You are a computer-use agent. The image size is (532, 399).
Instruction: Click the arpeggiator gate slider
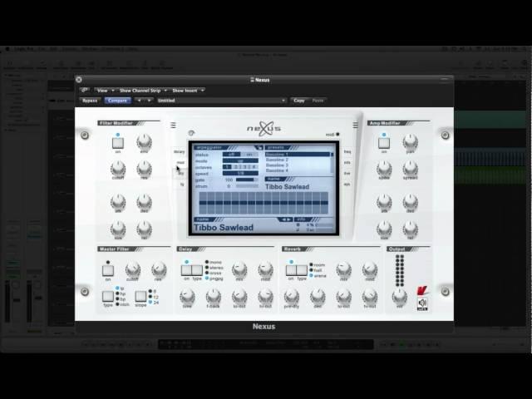[x=247, y=180]
